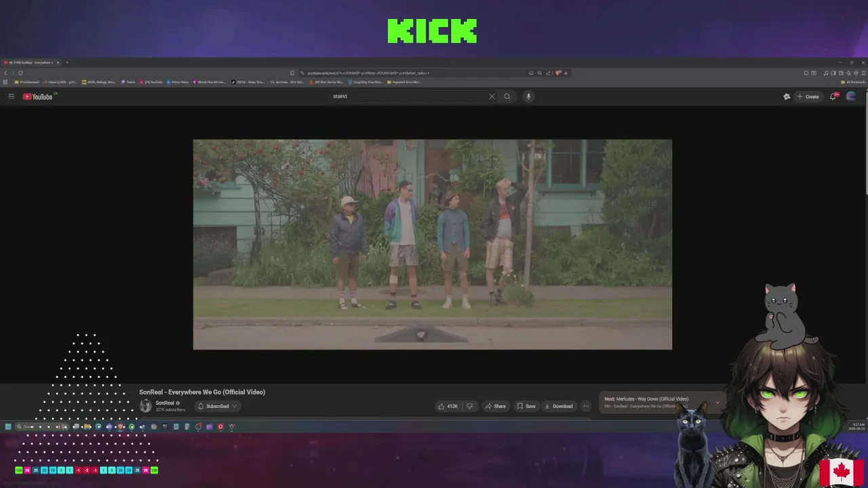Expand the 'Next: Merkules - Way Down' playlist panel
868x488 pixels.
[717, 402]
